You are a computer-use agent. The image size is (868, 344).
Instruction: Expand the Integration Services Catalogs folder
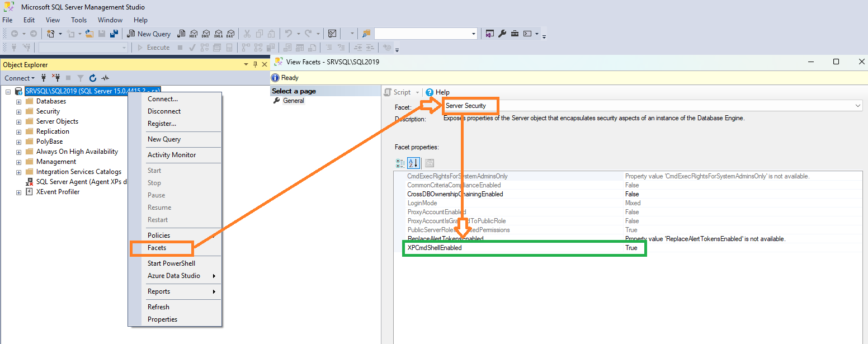coord(18,172)
